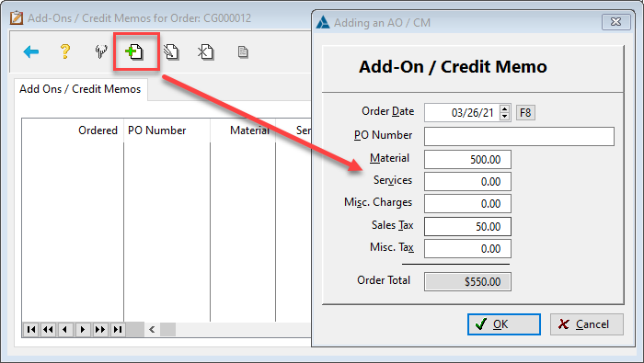Close the Adding an AO / CM dialog
644x363 pixels.
615,22
